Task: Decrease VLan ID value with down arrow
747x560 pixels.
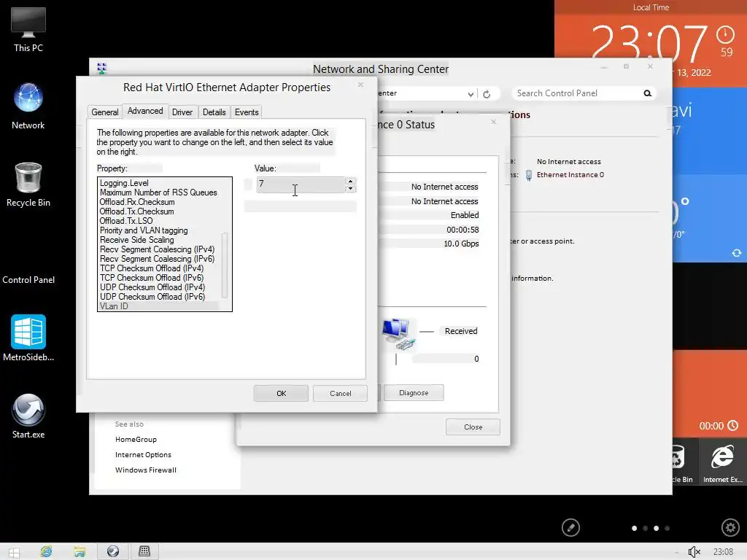Action: point(351,189)
